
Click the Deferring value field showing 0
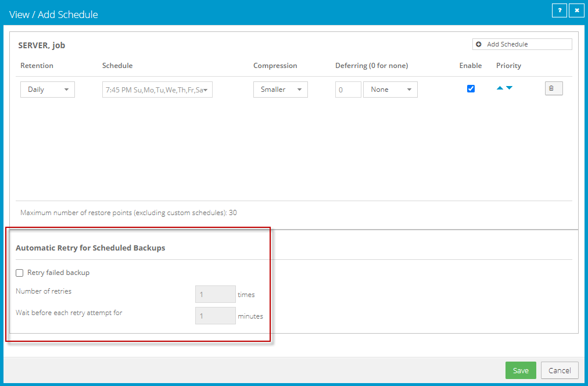(347, 89)
